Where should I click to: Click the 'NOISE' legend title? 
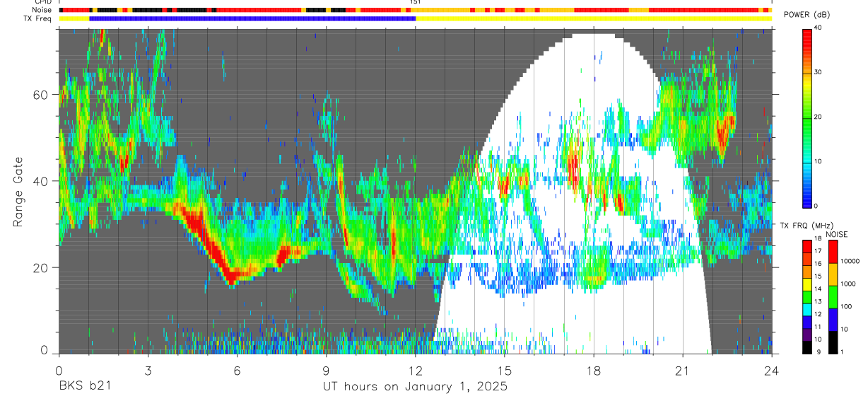tap(837, 234)
